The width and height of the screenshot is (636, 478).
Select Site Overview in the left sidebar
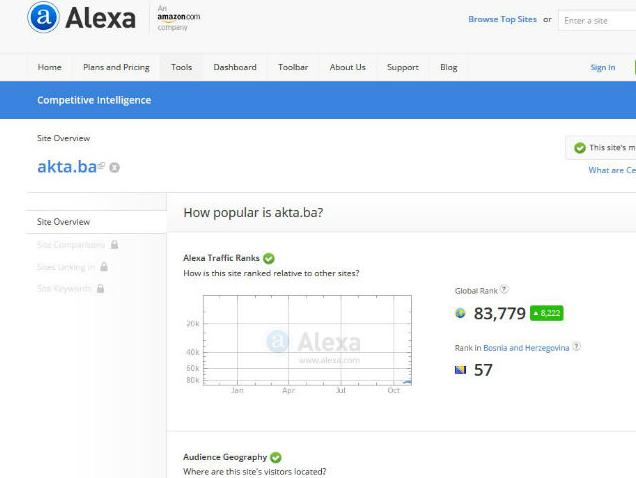[64, 222]
